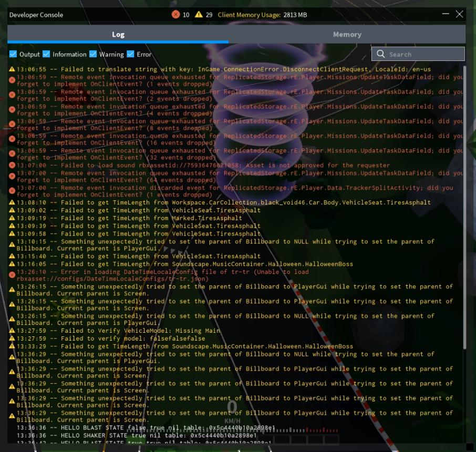Screen dimensions: 476x452
Task: Click the magnifier icon in the search box
Action: [380, 54]
